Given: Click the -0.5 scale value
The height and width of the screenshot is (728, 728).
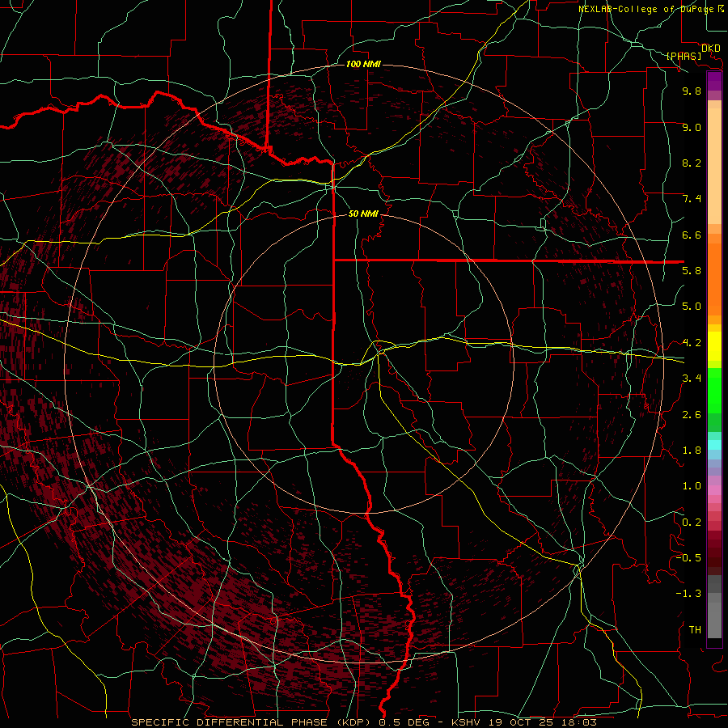Looking at the screenshot, I should [688, 557].
